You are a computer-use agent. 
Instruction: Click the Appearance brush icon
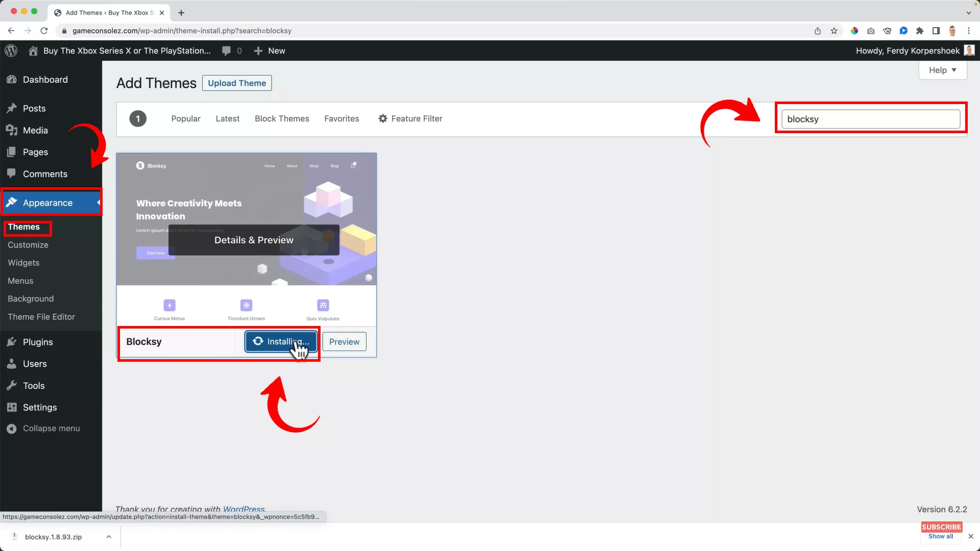12,202
